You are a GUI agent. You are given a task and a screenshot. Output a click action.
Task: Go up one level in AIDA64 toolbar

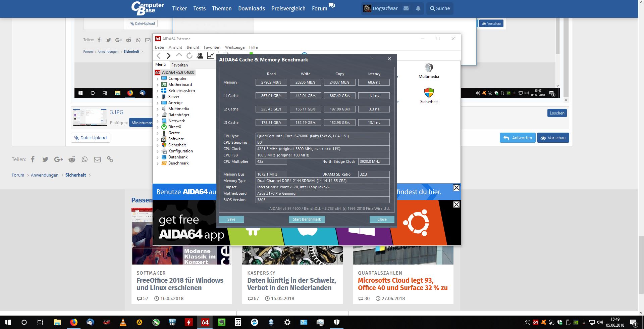pos(179,55)
